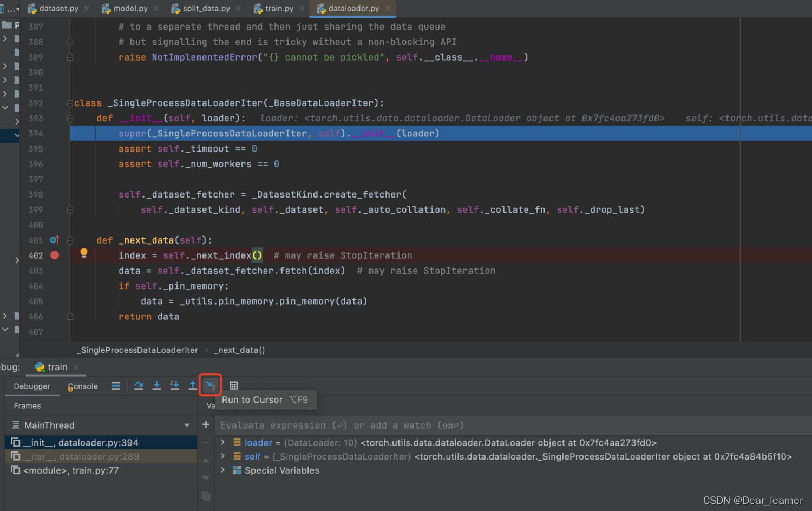The image size is (812, 511).
Task: Close the dataset.py editor tab
Action: 87,9
